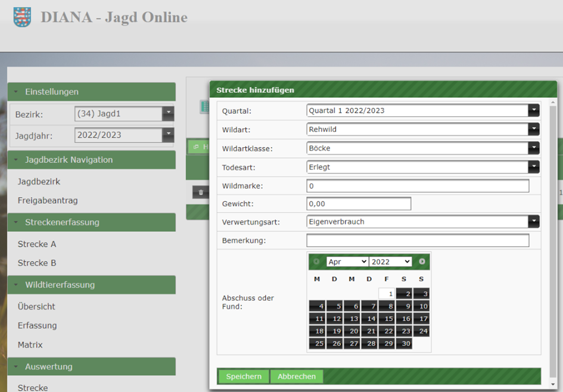Go to previous month in calendar
The height and width of the screenshot is (392, 563).
316,262
